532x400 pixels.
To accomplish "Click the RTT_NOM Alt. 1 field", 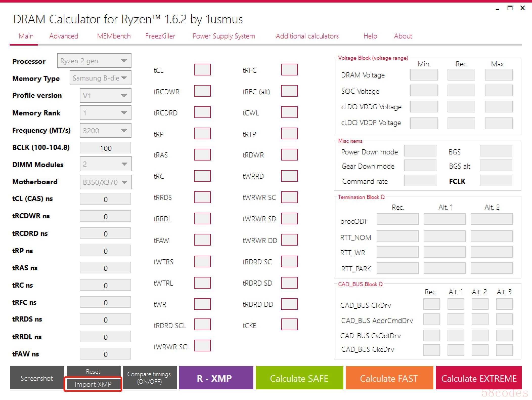I will click(445, 236).
